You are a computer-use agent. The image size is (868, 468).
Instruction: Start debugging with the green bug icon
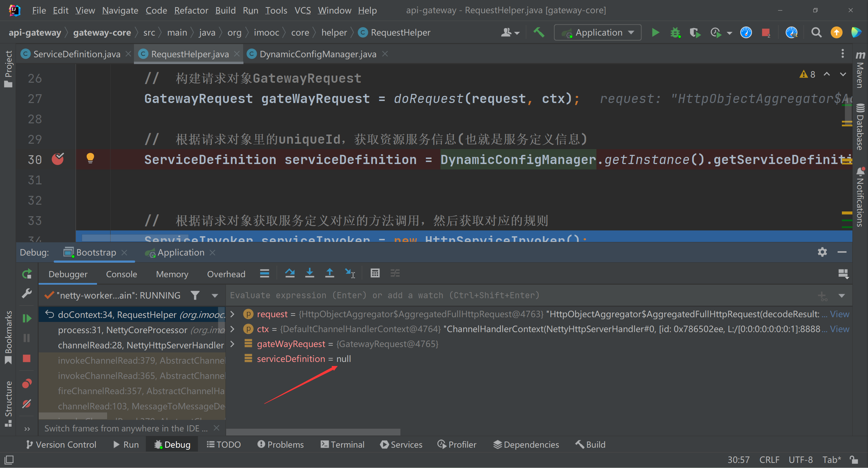point(675,33)
